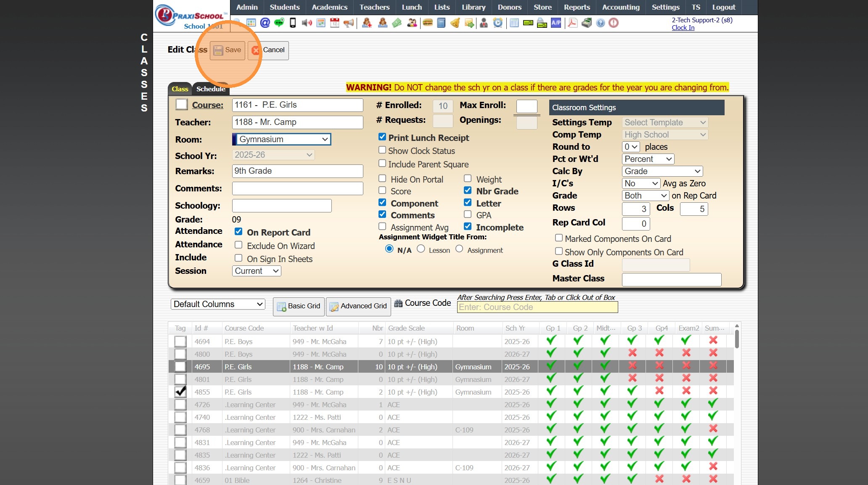Open the A/P accounts payable icon
The image size is (868, 485).
pyautogui.click(x=556, y=23)
